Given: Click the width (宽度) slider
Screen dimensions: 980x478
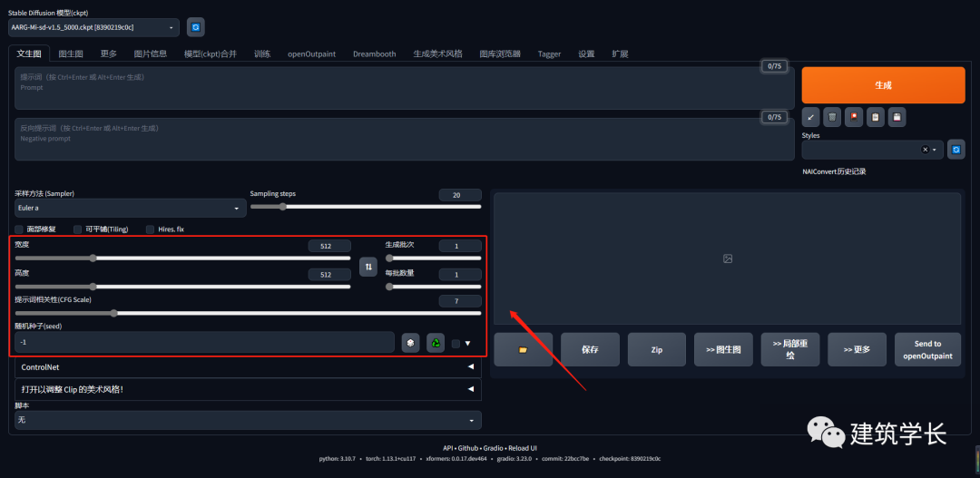Looking at the screenshot, I should 182,259.
